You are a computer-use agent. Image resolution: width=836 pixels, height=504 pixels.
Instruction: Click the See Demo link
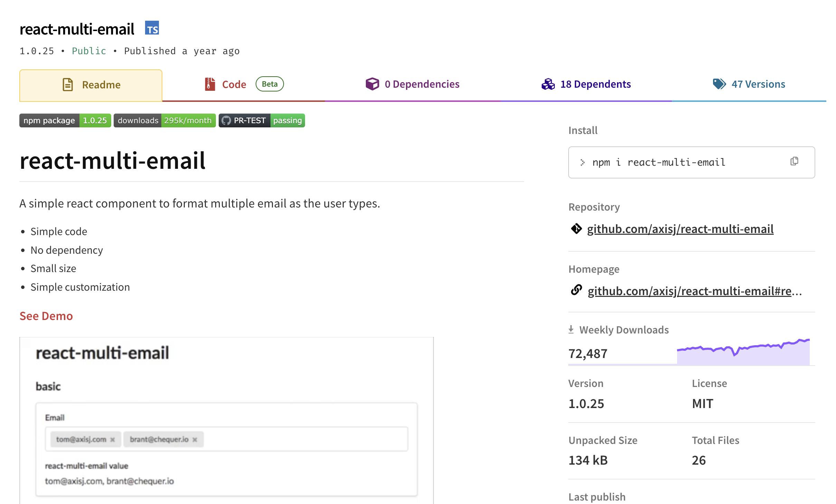[x=46, y=316]
